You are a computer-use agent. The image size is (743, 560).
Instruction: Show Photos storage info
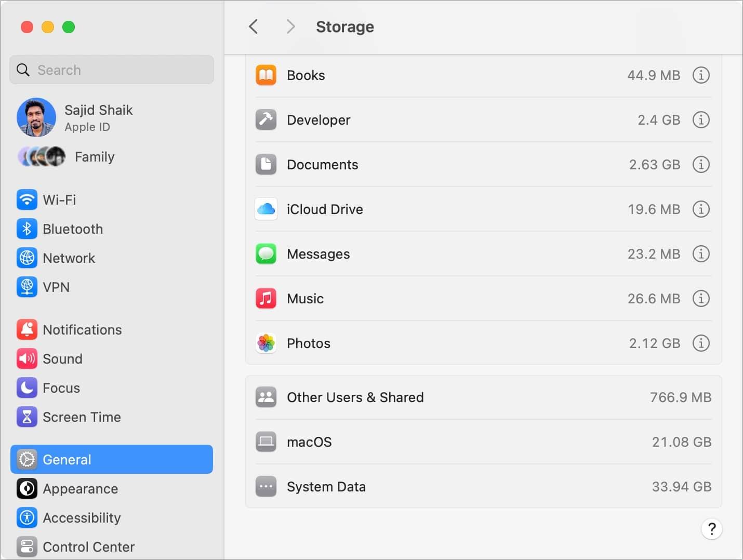coord(701,343)
